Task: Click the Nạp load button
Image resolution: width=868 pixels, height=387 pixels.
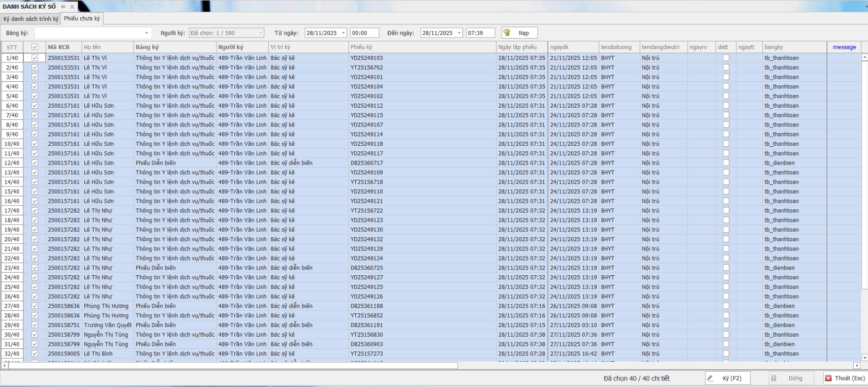Action: click(519, 33)
